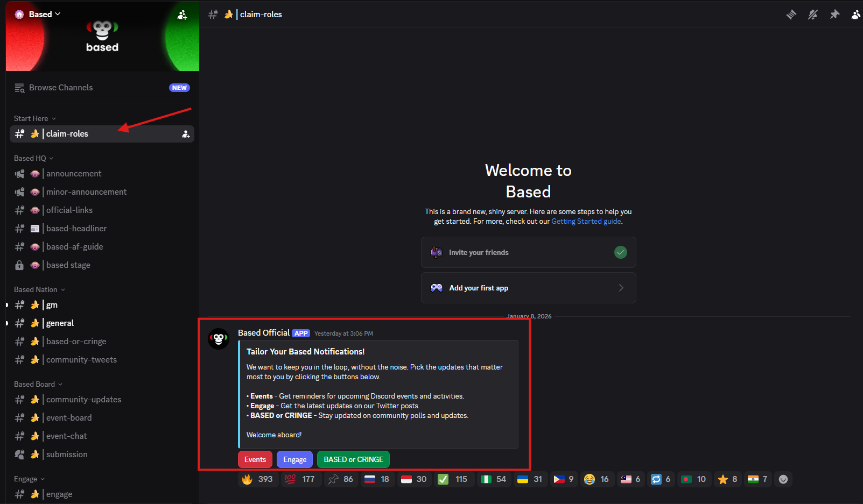The height and width of the screenshot is (504, 863).
Task: Toggle the fire emoji reaction with 393
Action: 258,479
